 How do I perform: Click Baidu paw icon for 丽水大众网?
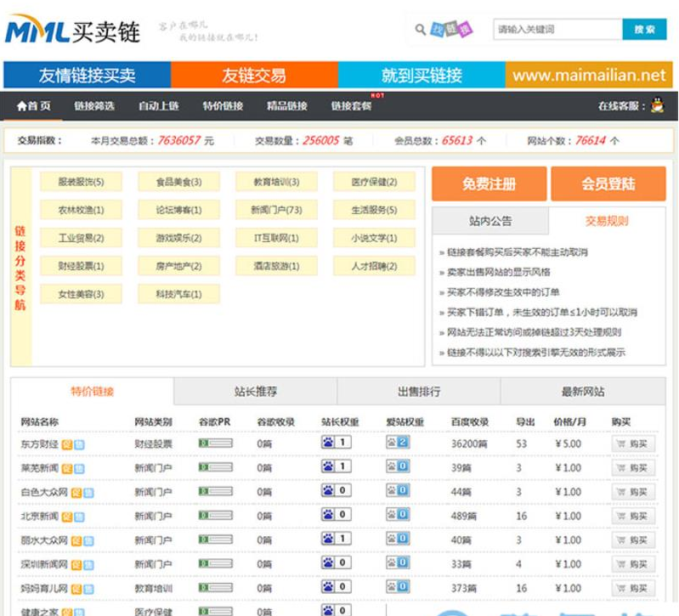(x=328, y=539)
